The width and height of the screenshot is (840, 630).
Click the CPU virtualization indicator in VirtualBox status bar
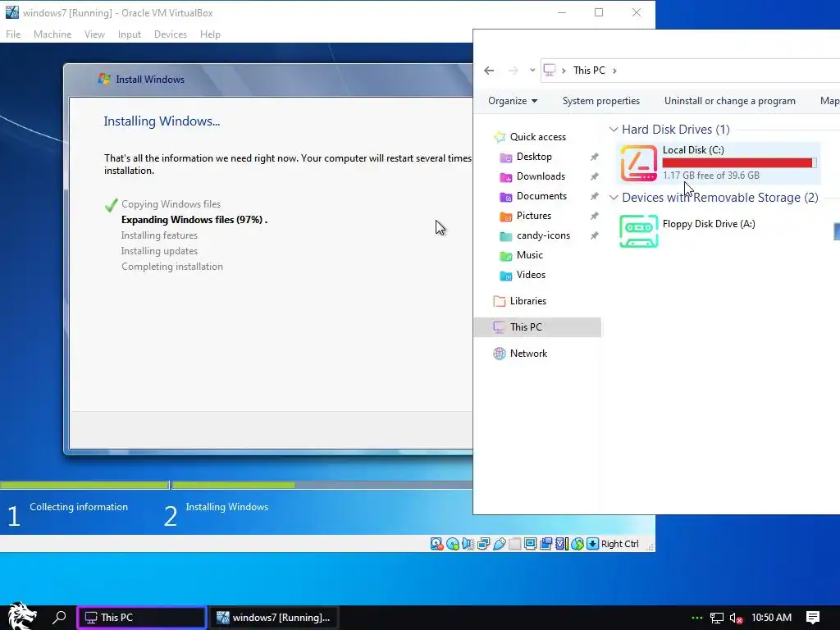(x=561, y=544)
